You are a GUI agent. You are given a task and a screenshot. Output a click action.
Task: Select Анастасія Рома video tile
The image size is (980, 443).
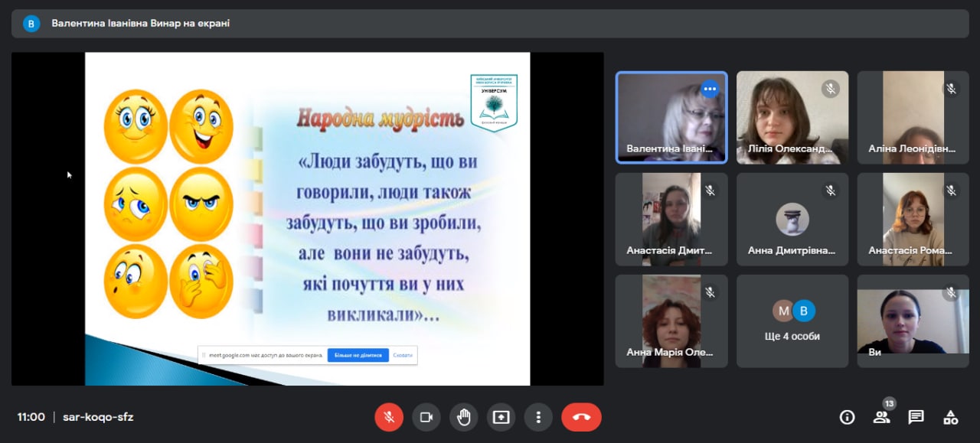913,220
